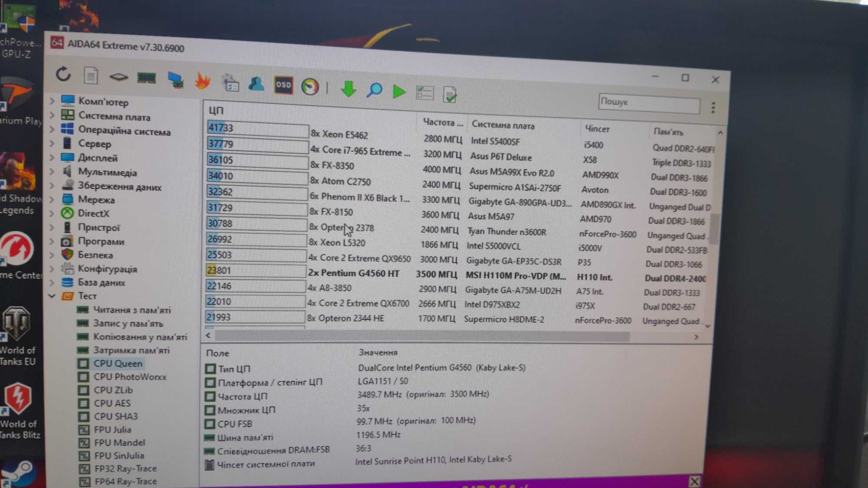Expand the Комп'ютер tree node
This screenshot has width=868, height=488.
(52, 101)
